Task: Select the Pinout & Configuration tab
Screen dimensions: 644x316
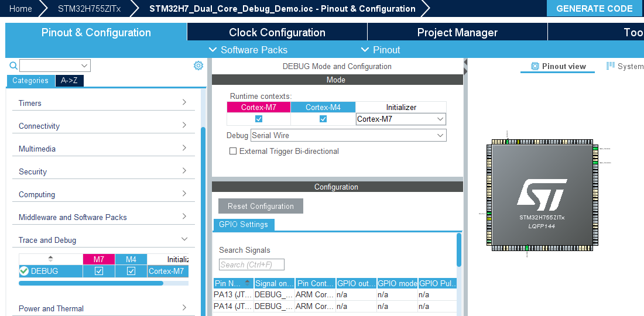Action: coord(96,32)
